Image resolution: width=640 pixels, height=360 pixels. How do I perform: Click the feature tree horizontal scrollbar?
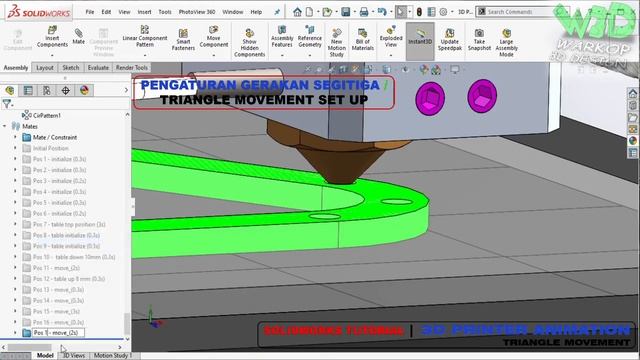click(x=29, y=347)
